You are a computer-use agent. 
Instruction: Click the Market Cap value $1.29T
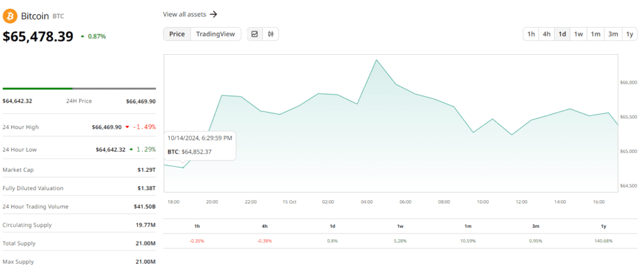click(x=147, y=170)
